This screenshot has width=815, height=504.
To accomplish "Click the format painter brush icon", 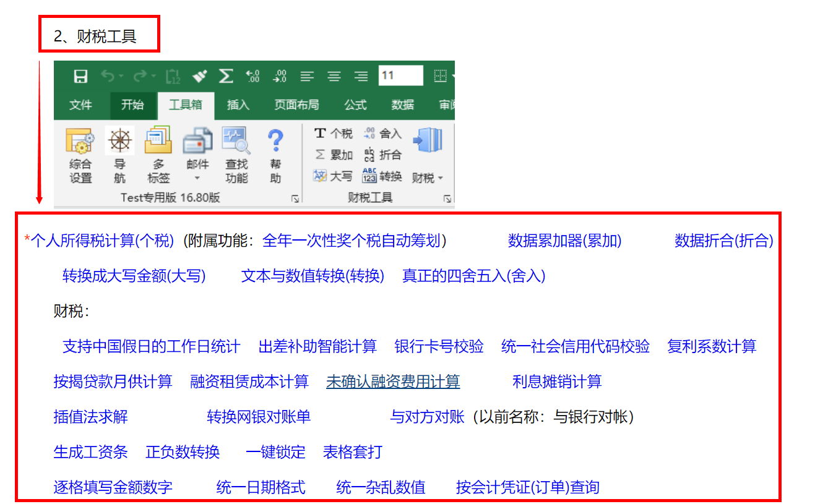I will click(199, 76).
